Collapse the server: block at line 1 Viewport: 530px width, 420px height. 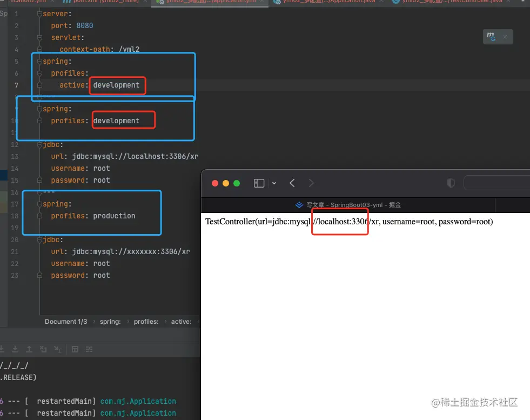click(39, 14)
